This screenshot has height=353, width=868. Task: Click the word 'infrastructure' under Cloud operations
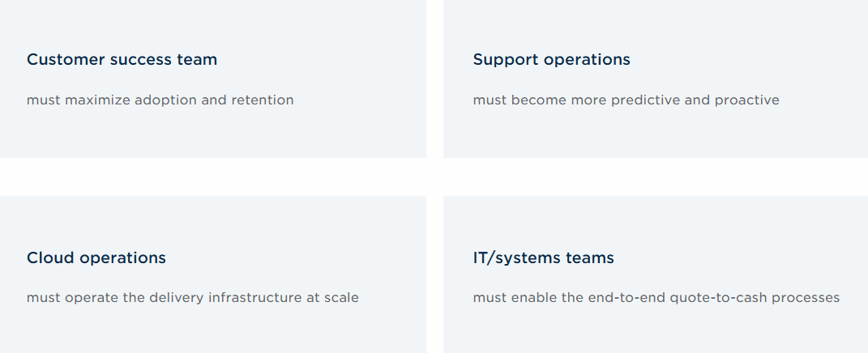pyautogui.click(x=255, y=298)
